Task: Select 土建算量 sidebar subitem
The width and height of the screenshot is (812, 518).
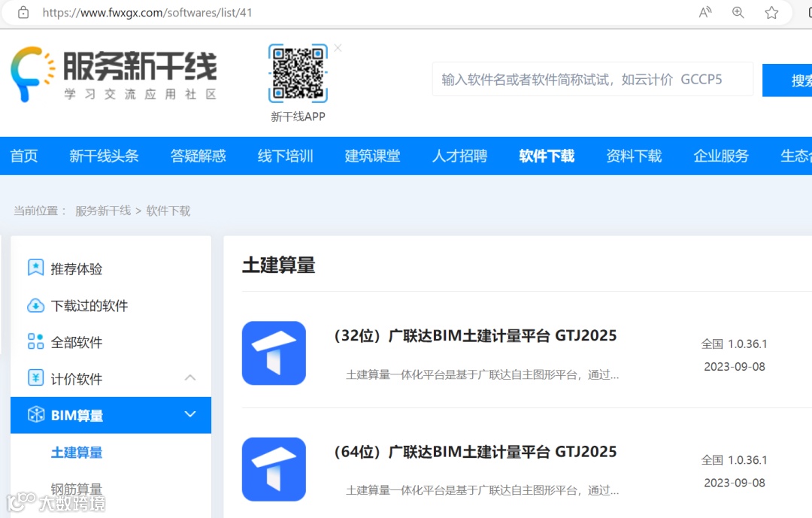Action: coord(77,452)
